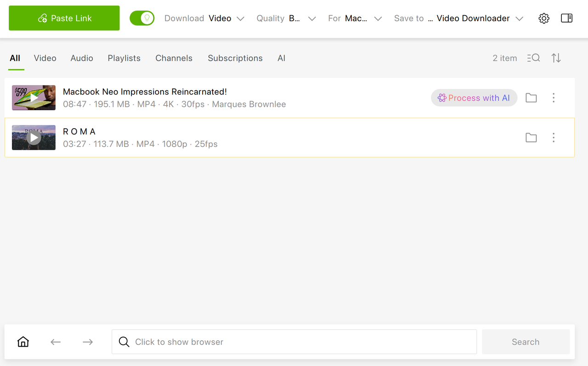Switch to the Channels tab
This screenshot has width=588, height=366.
[174, 58]
